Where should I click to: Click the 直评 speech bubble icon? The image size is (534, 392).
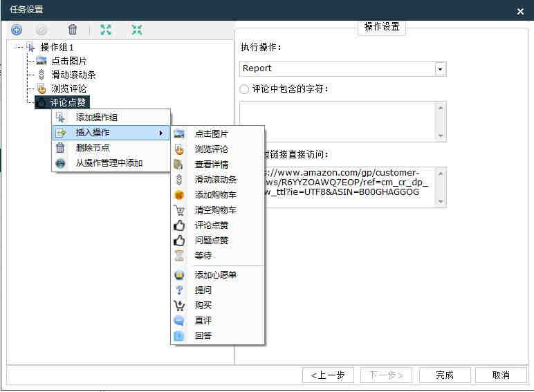pyautogui.click(x=179, y=321)
